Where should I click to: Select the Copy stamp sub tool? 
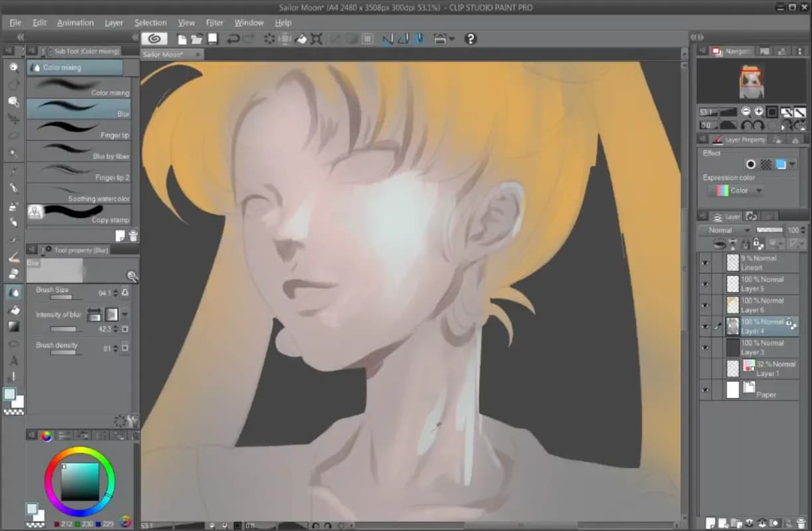[78, 213]
